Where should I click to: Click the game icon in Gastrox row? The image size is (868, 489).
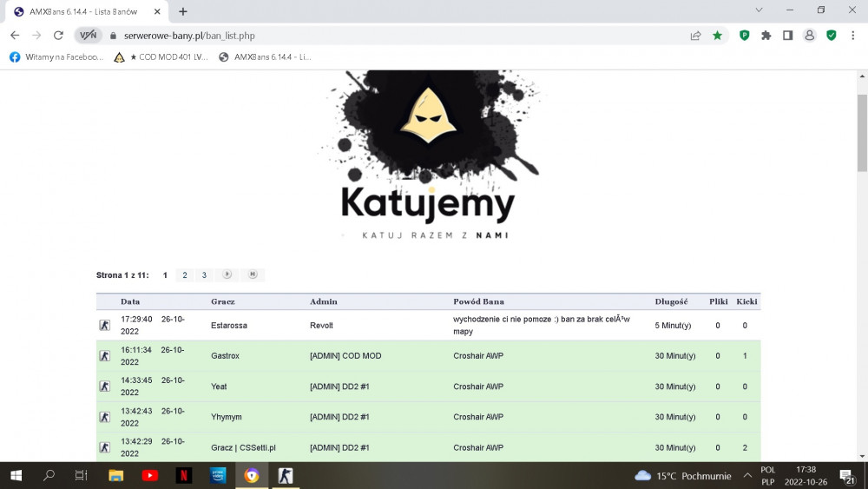tap(105, 355)
